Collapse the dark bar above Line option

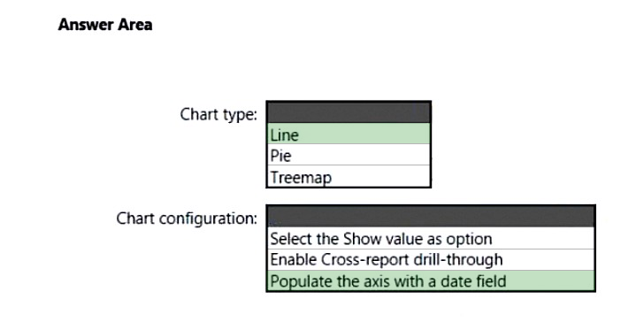click(349, 112)
